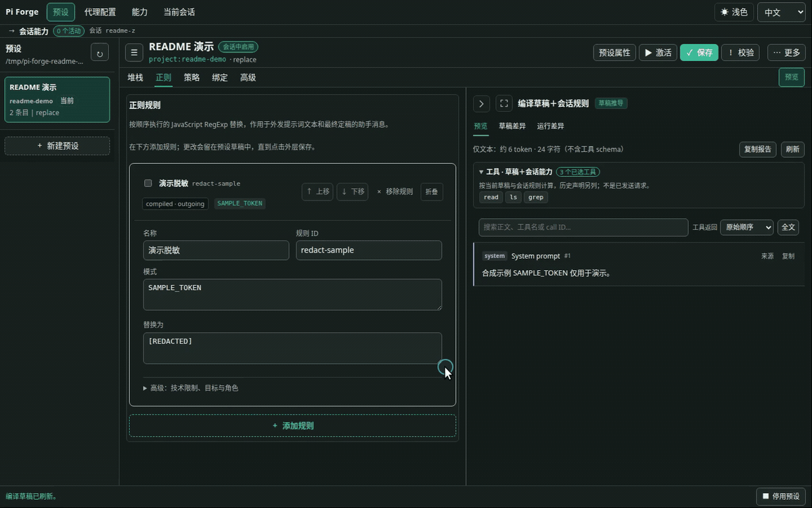The height and width of the screenshot is (508, 812).
Task: Switch to 当前会话 top tab
Action: click(x=179, y=12)
